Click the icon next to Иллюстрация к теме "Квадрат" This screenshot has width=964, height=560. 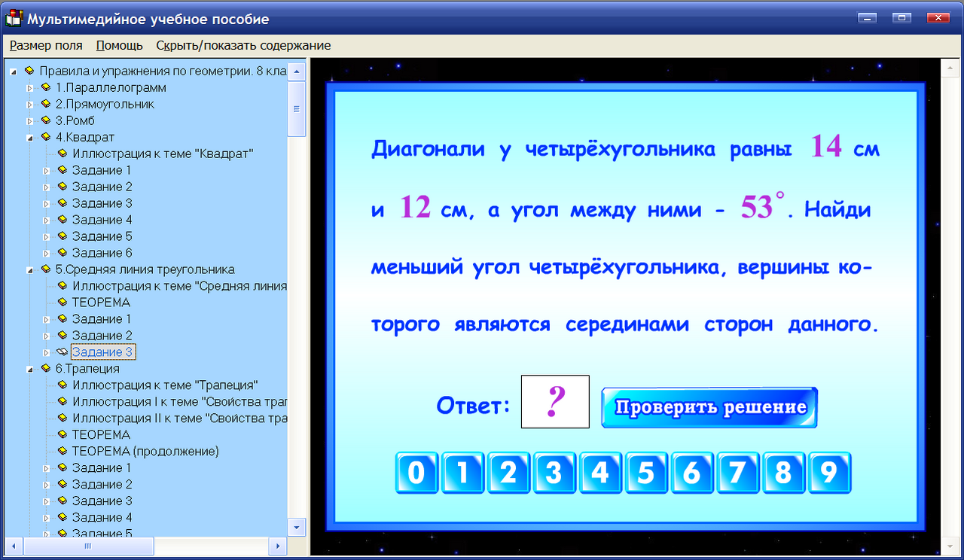tap(61, 154)
